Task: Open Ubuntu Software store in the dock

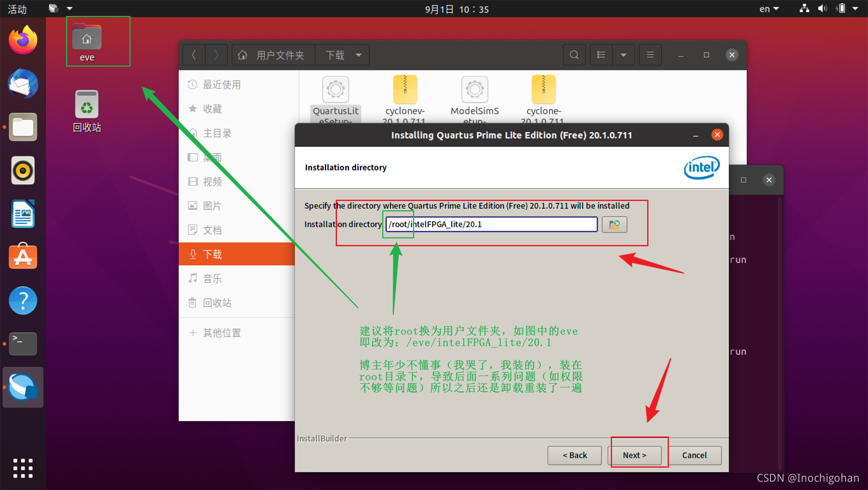Action: click(x=23, y=257)
